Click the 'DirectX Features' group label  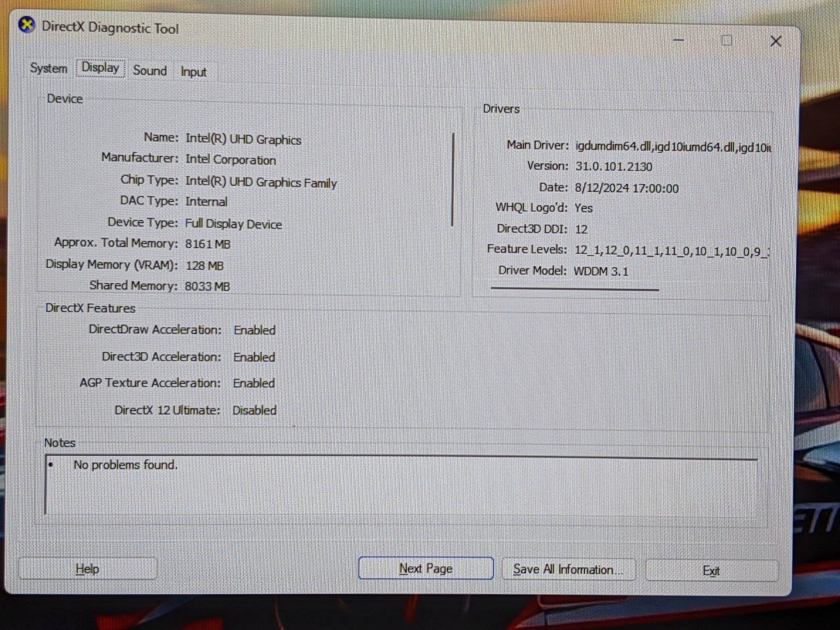click(90, 308)
